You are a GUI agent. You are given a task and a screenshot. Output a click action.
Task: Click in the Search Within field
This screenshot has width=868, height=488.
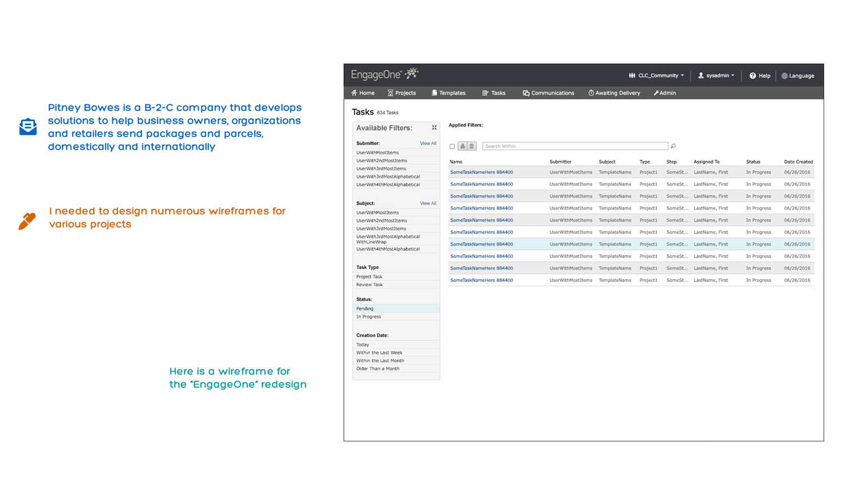click(x=575, y=146)
